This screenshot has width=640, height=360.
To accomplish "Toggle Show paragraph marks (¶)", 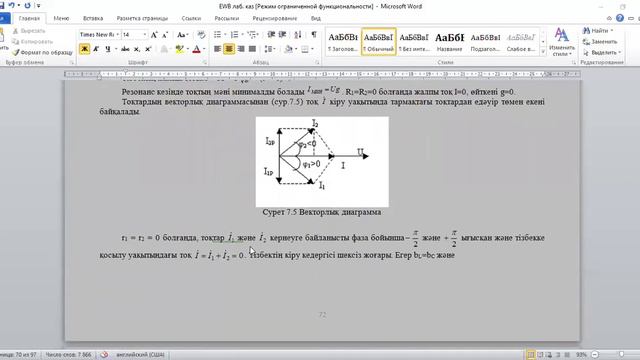I will coord(314,35).
